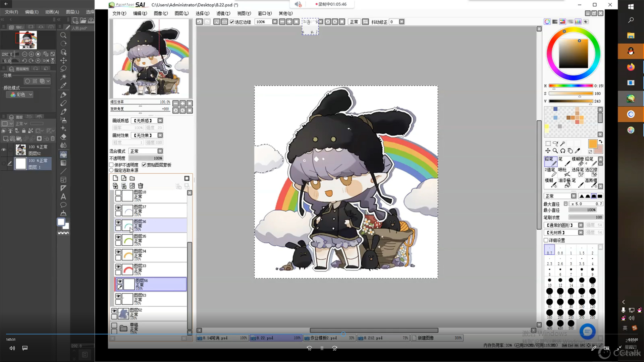Open the 彩色 color mode dropdown

pos(20,95)
